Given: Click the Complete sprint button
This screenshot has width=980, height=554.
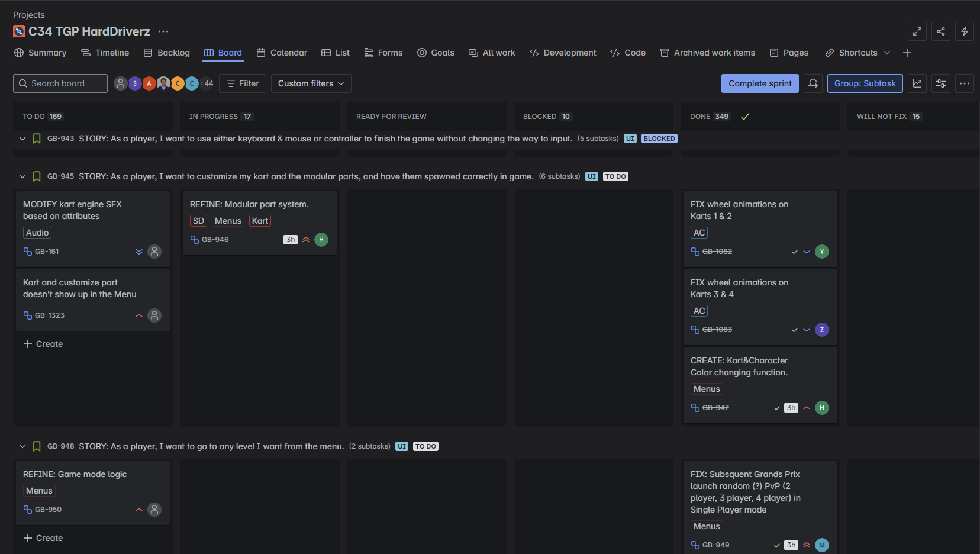Looking at the screenshot, I should click(760, 83).
